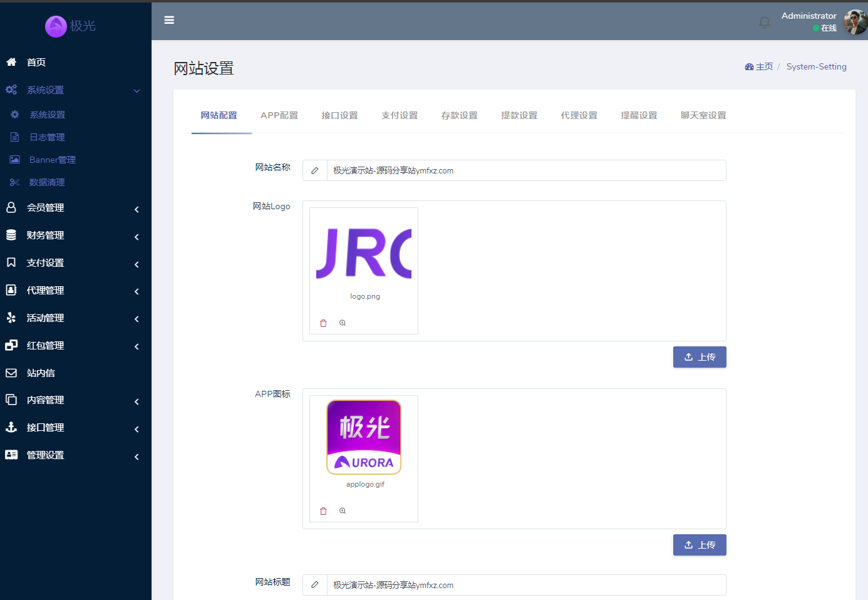The width and height of the screenshot is (868, 600).
Task: Open the notification bell icon
Action: click(x=764, y=21)
